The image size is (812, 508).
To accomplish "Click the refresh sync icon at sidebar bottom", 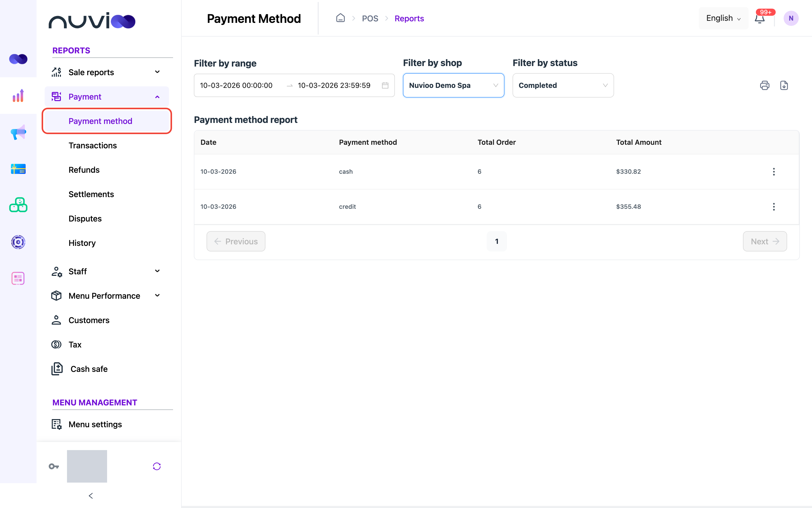I will click(x=157, y=466).
